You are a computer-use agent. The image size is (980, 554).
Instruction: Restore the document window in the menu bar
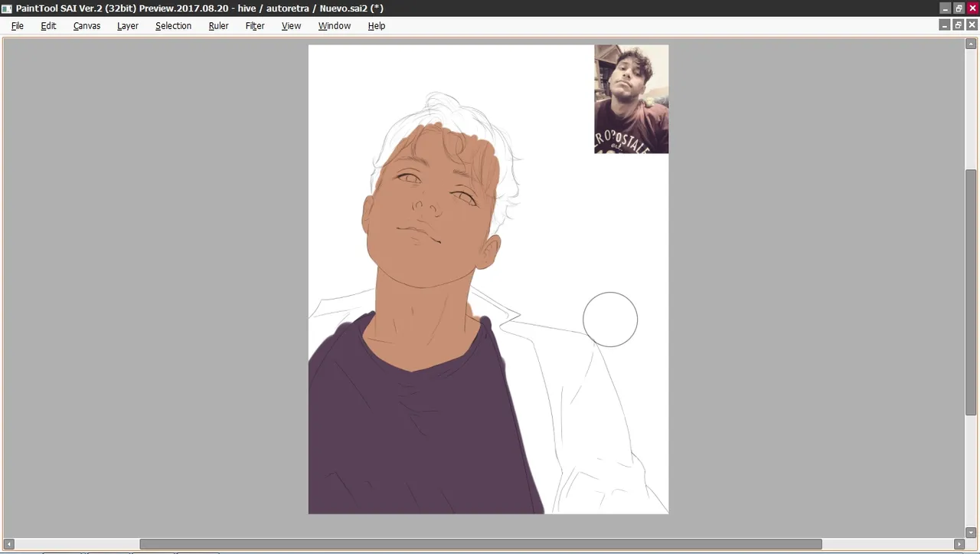958,25
